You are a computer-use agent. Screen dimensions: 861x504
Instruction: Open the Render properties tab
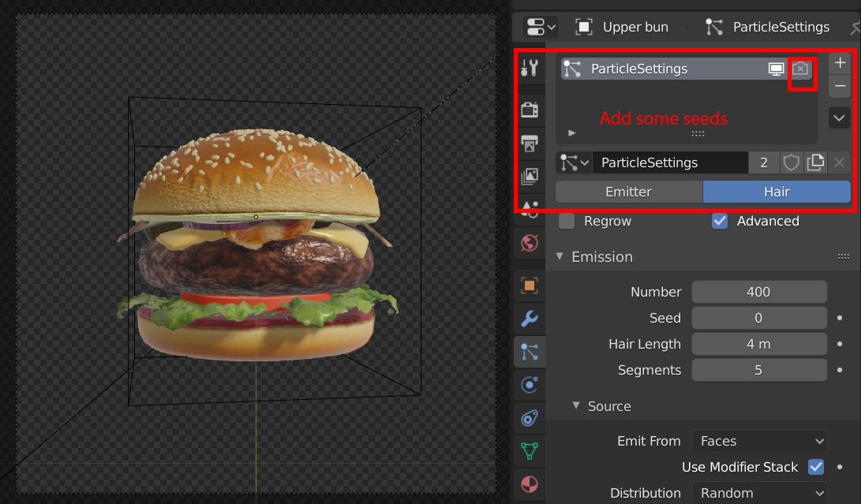point(530,110)
